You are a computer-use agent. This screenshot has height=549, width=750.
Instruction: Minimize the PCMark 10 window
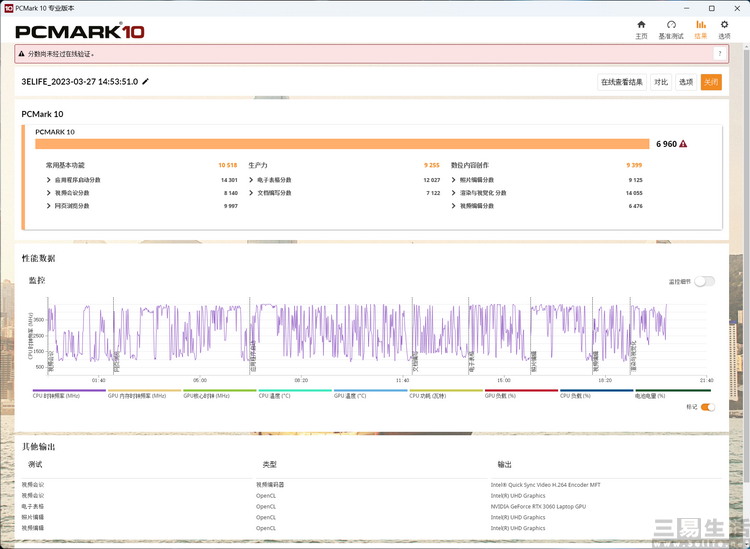click(x=687, y=8)
